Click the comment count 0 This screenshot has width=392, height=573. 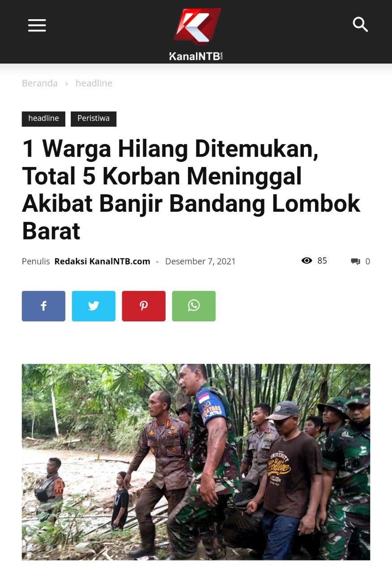coord(368,261)
